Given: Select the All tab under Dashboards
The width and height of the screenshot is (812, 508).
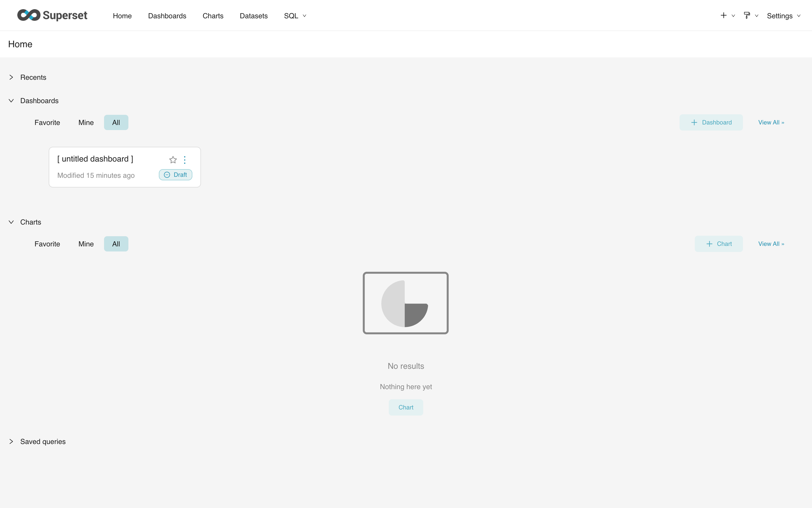Looking at the screenshot, I should 116,123.
